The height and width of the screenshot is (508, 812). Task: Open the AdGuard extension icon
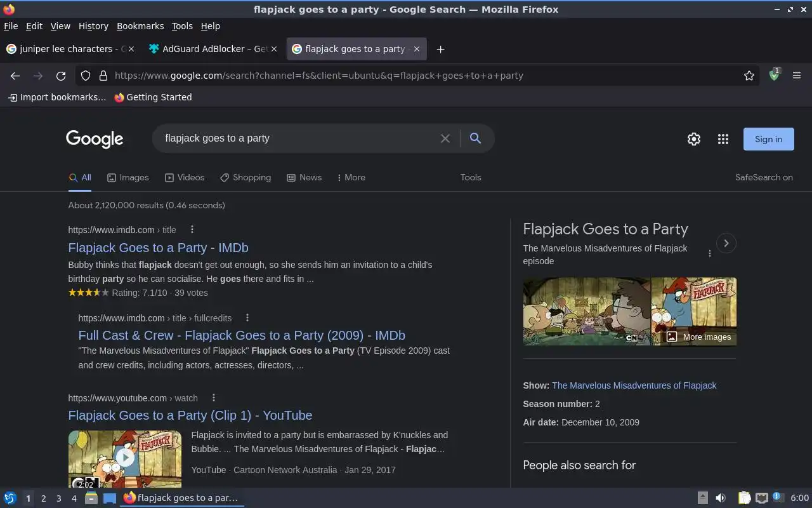click(774, 75)
